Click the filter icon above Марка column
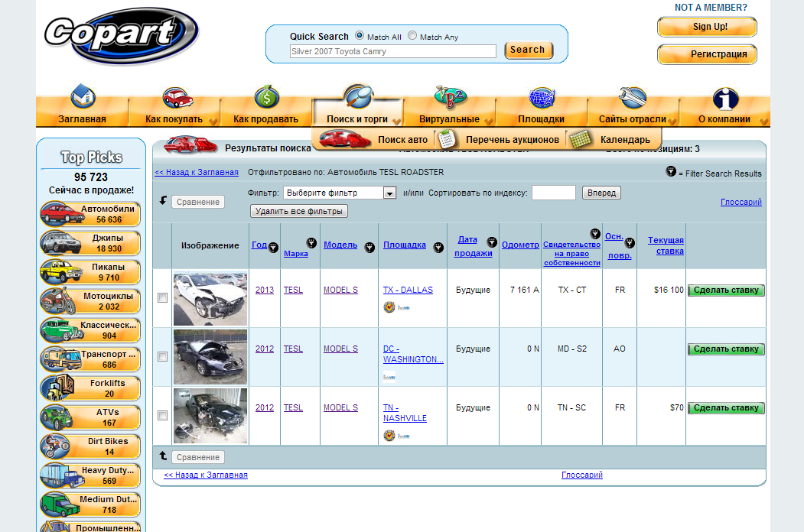Screen dimensions: 804x532 [x=311, y=243]
